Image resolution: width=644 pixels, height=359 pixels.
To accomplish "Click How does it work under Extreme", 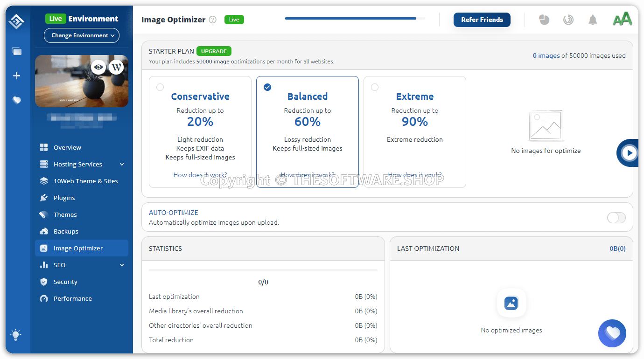I will coord(415,175).
